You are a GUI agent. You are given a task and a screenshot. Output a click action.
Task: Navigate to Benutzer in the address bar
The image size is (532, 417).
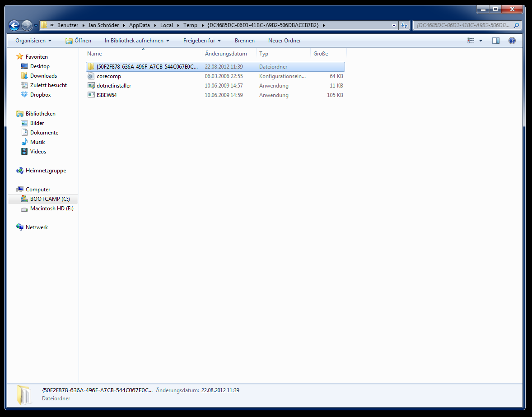(68, 25)
